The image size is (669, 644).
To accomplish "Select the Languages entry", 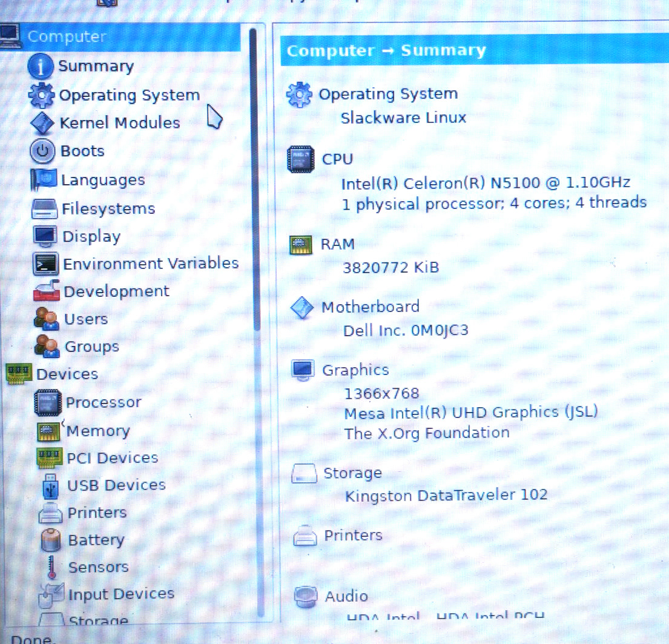I will [x=104, y=180].
